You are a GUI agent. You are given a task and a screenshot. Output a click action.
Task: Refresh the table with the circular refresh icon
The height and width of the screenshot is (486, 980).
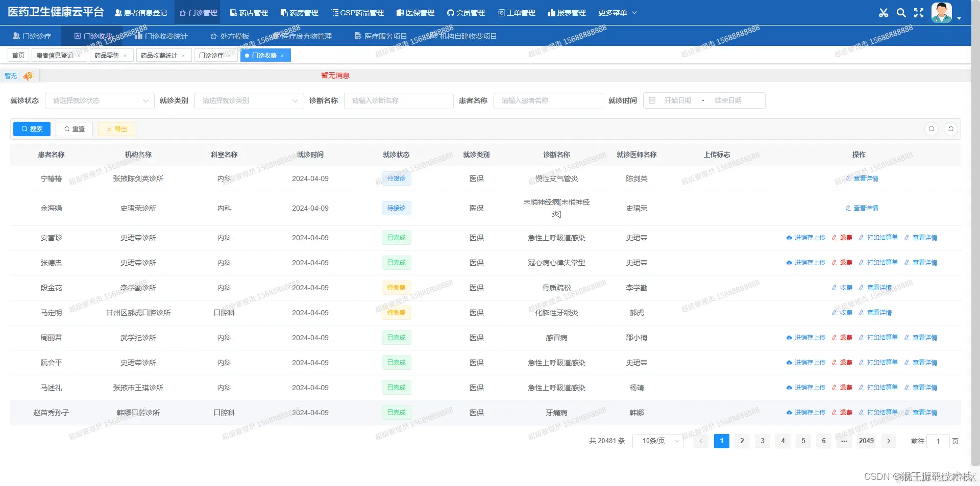951,129
